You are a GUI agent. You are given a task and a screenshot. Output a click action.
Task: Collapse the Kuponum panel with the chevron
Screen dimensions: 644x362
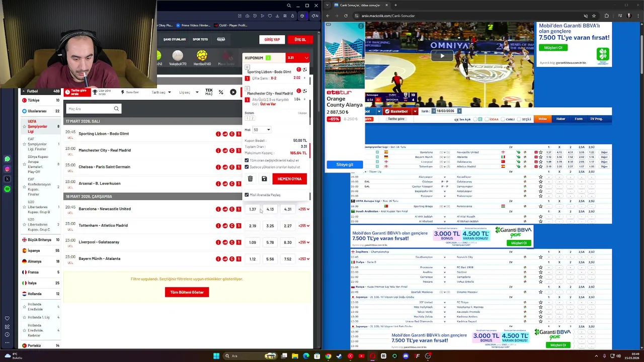(x=306, y=58)
